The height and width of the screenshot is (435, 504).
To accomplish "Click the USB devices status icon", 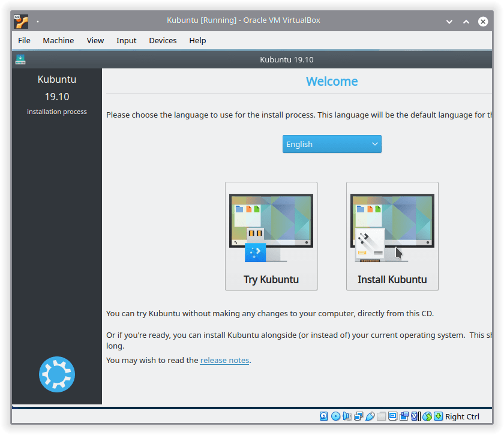I will [x=370, y=416].
